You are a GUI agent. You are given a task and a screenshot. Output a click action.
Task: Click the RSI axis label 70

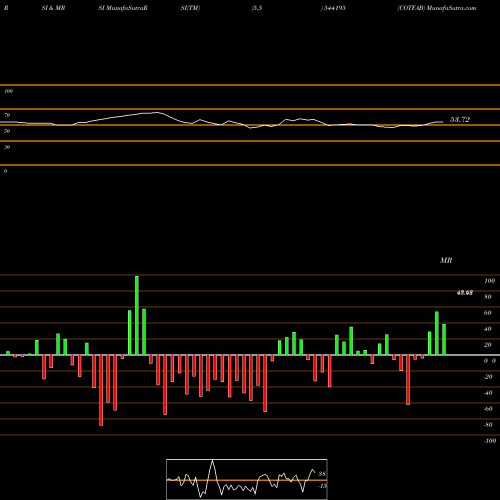click(7, 115)
